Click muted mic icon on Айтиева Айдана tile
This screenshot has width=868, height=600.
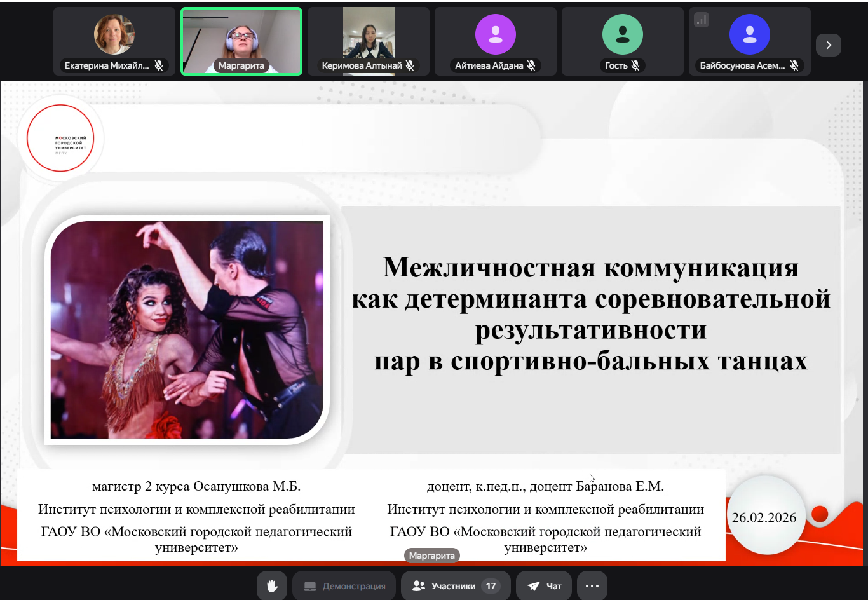pos(531,65)
